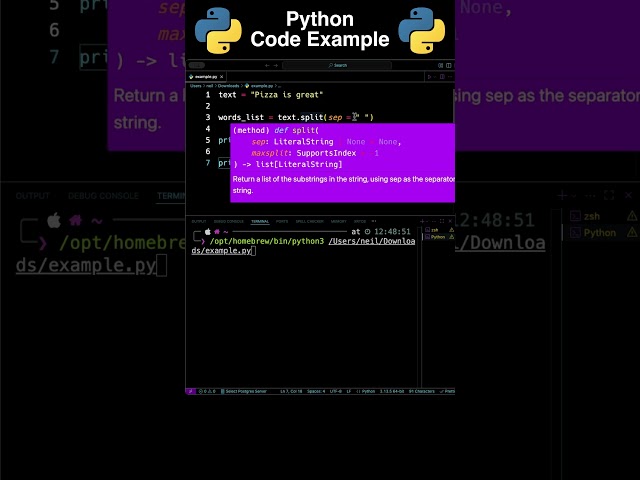
Task: Maximize the terminal panel size
Action: tap(442, 221)
